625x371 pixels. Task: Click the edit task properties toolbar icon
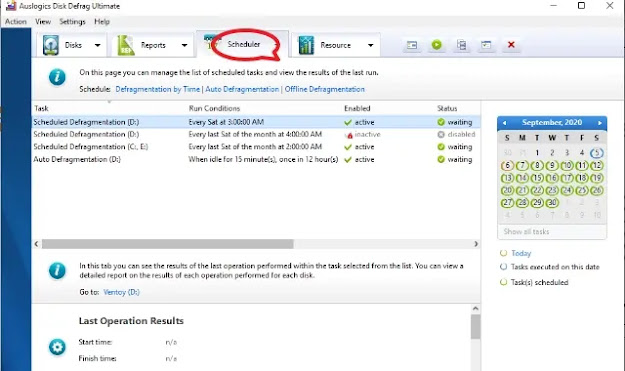[412, 45]
